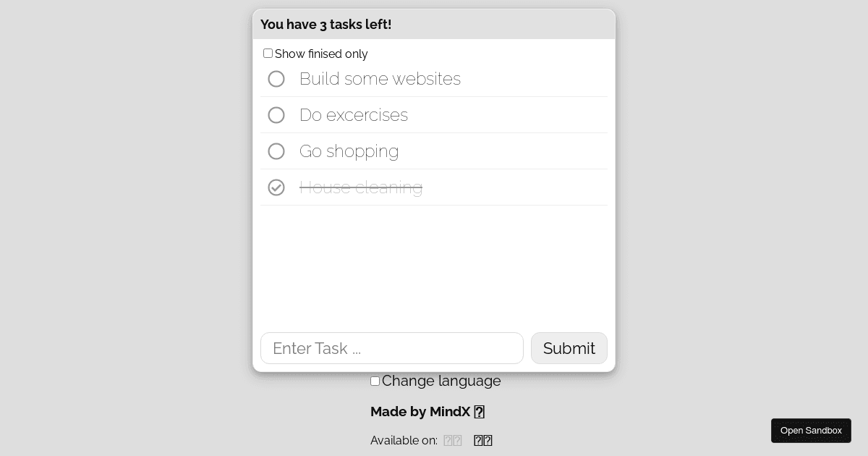
Task: Click the checkmark circle beside "House cleaning"
Action: point(276,187)
